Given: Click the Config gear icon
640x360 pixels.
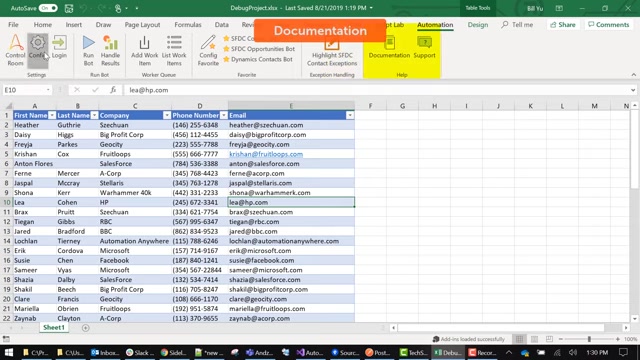Looking at the screenshot, I should point(38,42).
